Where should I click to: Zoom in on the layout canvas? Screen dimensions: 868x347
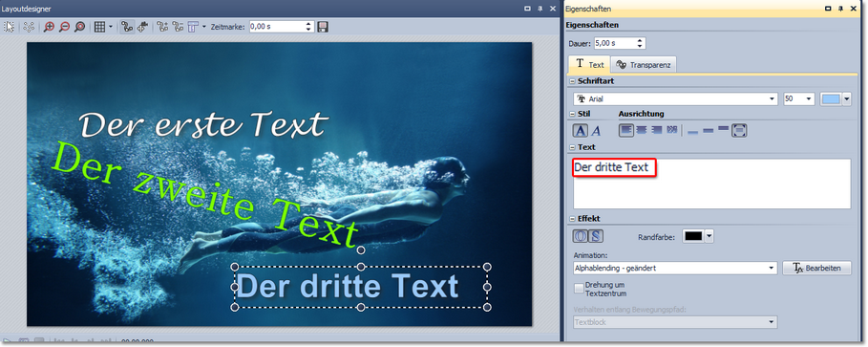pos(49,27)
